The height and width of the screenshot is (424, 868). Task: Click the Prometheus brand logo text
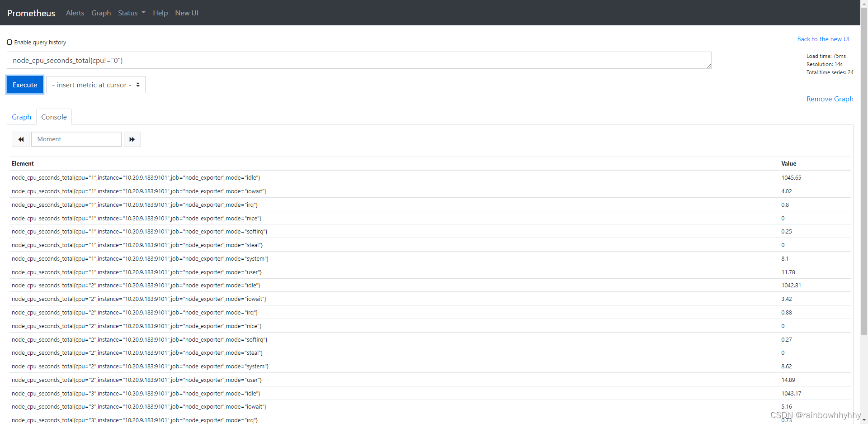[x=31, y=13]
